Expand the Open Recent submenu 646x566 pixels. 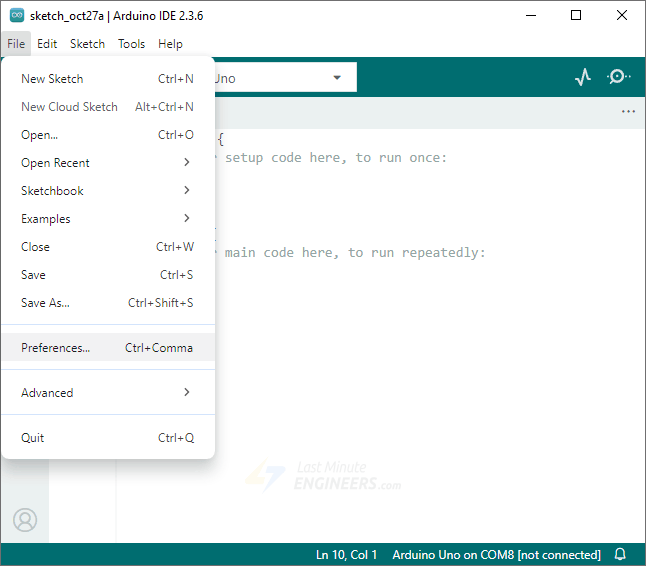pos(108,163)
